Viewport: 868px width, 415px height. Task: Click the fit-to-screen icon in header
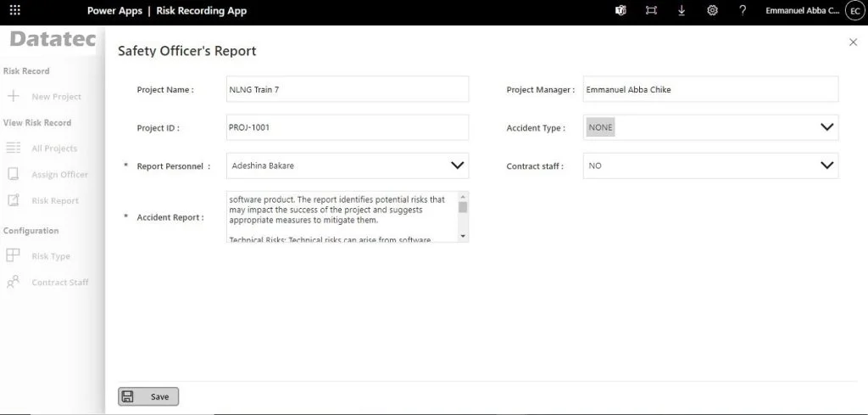point(651,11)
